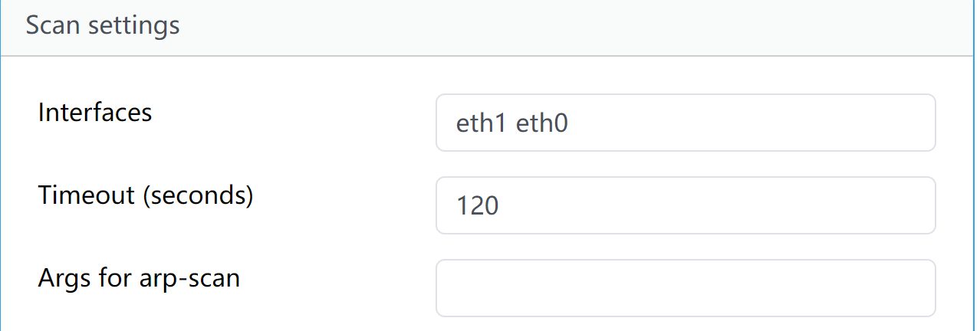
Task: Click the word "Timeout" in the label
Action: coord(85,195)
